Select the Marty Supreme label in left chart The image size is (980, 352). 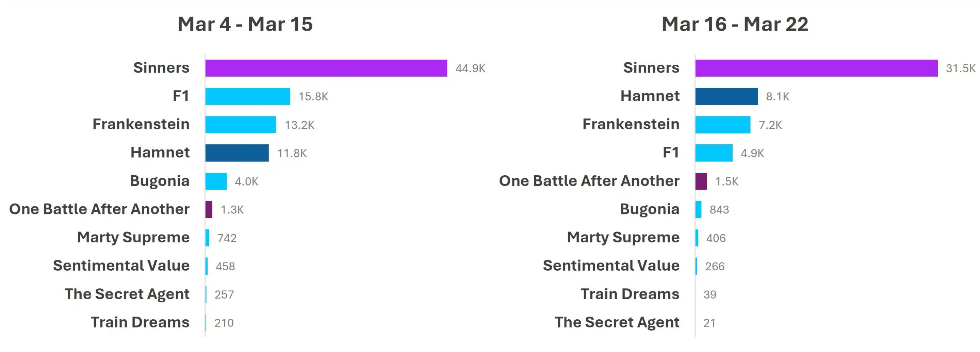133,238
